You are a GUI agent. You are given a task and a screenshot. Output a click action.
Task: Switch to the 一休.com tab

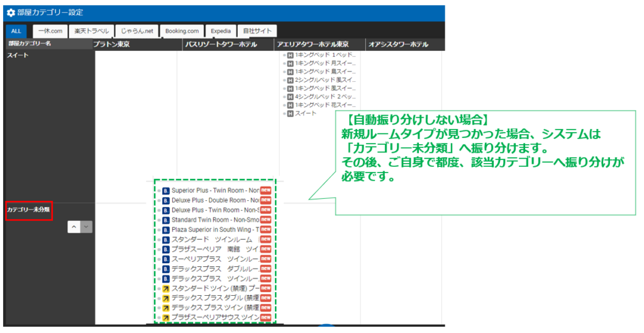(x=50, y=31)
